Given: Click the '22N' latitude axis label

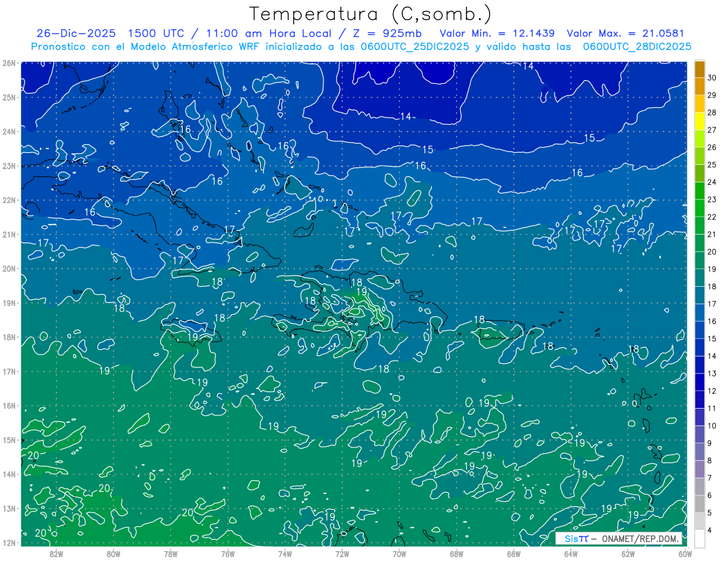Looking at the screenshot, I should 8,200.
